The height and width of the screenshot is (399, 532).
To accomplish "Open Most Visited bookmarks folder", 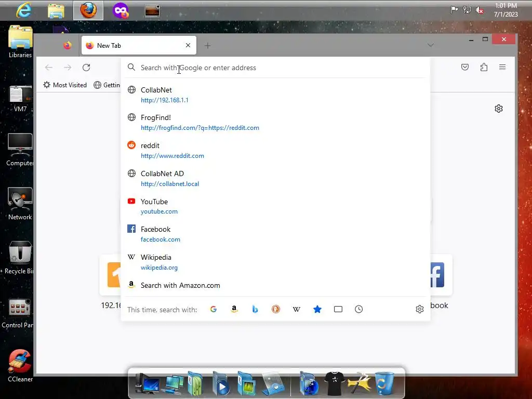I will (x=65, y=85).
